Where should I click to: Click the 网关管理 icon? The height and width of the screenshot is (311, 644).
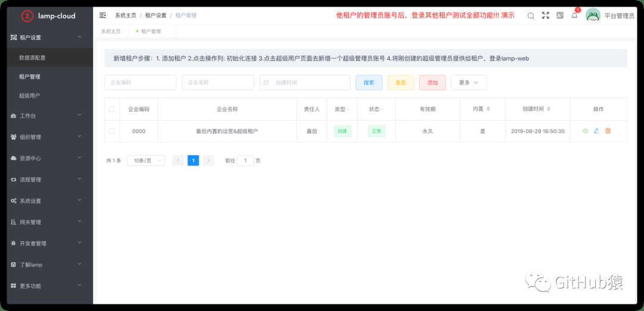coord(14,222)
